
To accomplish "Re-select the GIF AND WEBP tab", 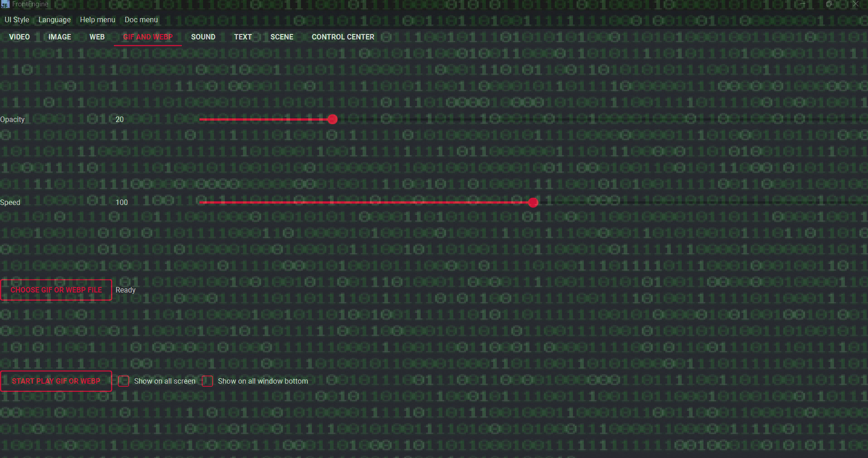I will (x=148, y=37).
